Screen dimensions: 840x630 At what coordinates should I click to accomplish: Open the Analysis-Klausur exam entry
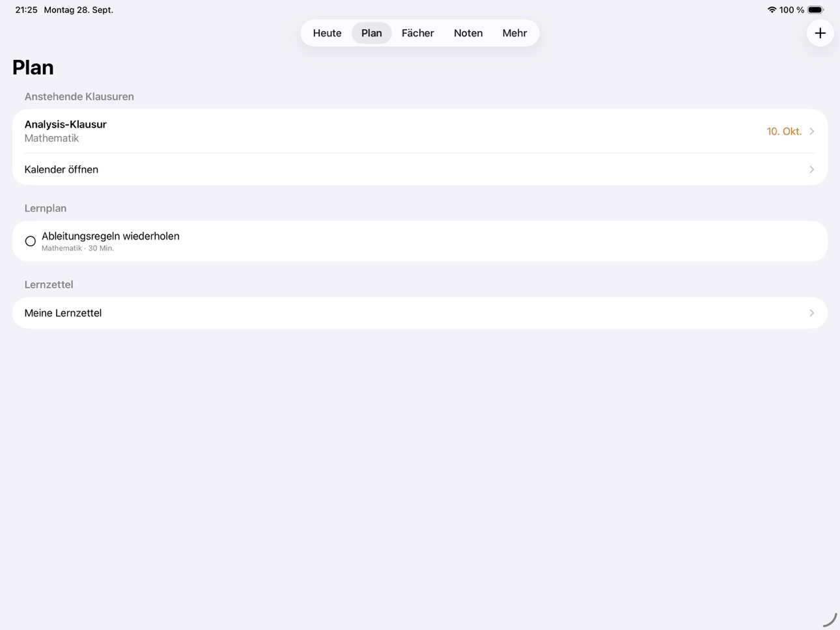(419, 131)
